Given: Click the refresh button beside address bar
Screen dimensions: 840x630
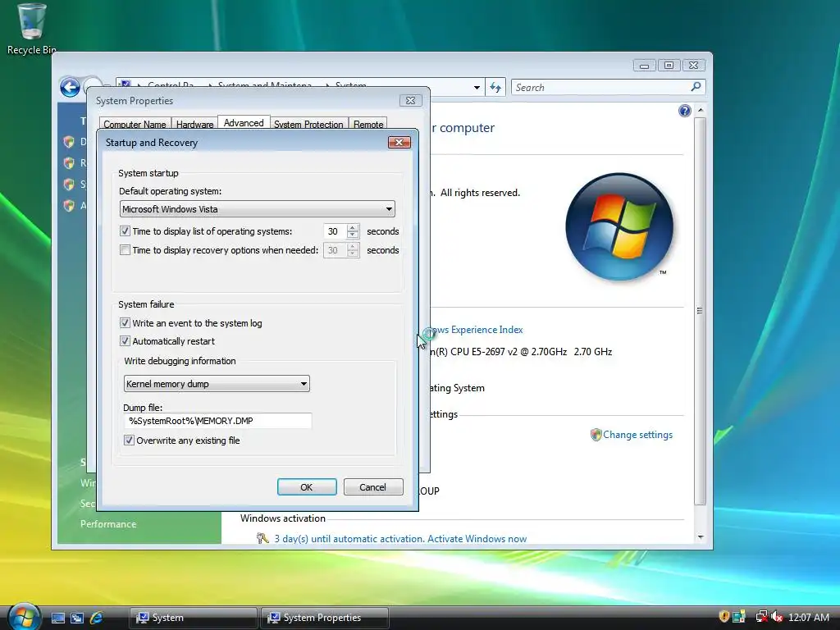Looking at the screenshot, I should pyautogui.click(x=495, y=87).
